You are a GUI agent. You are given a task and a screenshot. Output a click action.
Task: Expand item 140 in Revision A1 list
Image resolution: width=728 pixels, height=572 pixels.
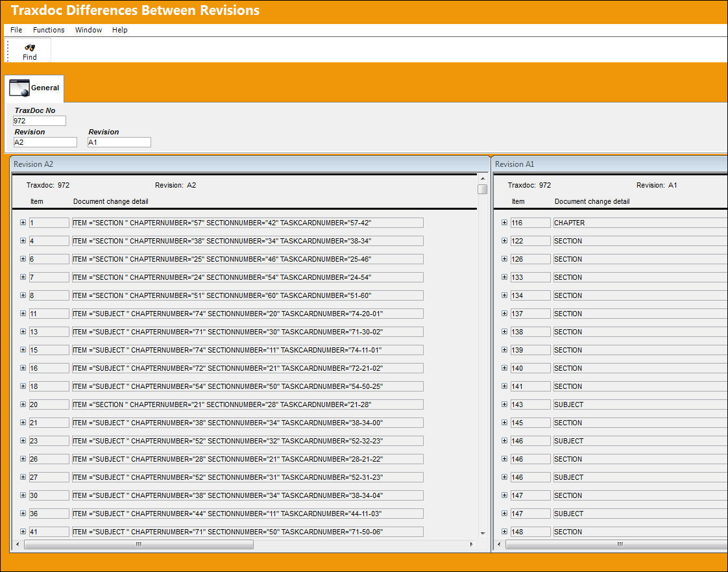coord(504,367)
